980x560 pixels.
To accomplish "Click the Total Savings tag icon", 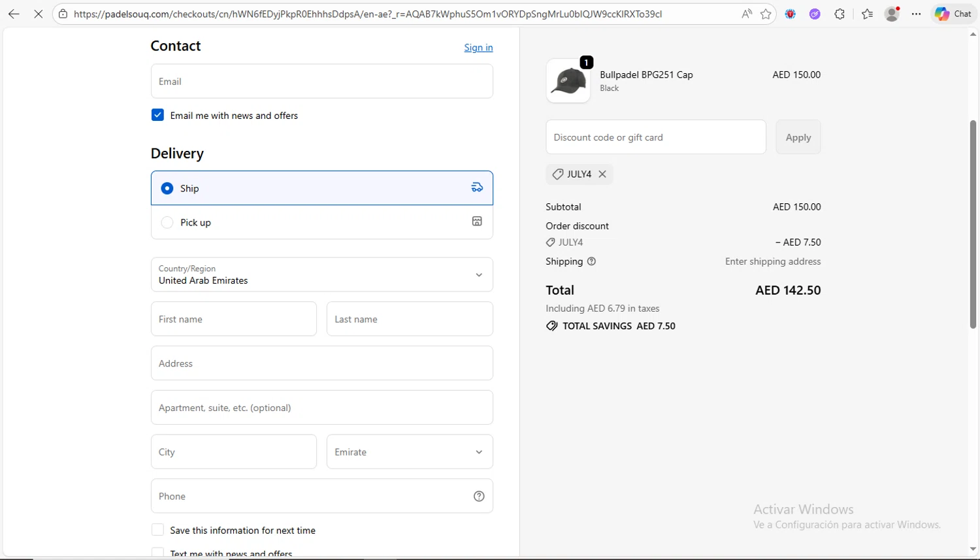I will coord(552,326).
